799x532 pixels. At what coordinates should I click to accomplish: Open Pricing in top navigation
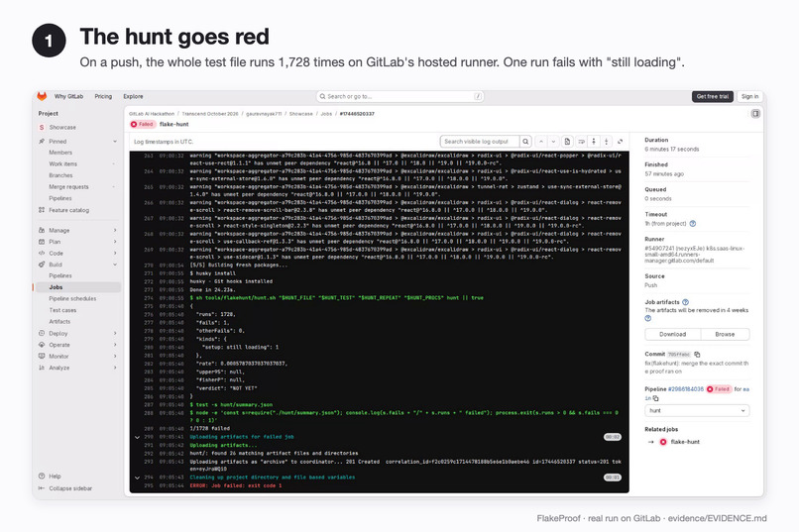point(103,96)
